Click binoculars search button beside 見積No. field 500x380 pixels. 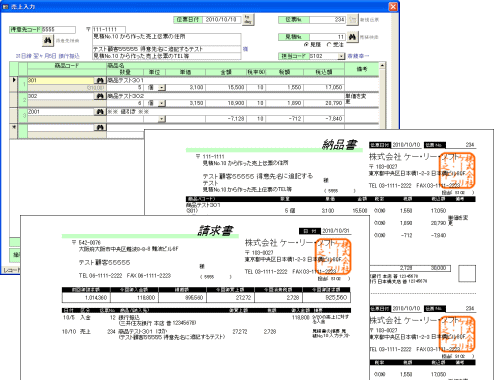pos(352,37)
